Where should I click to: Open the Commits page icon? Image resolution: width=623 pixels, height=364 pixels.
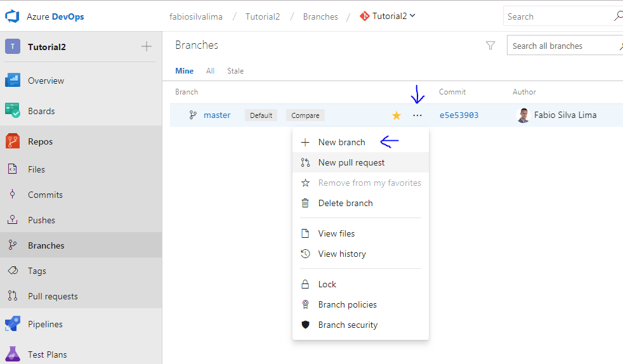tap(13, 194)
